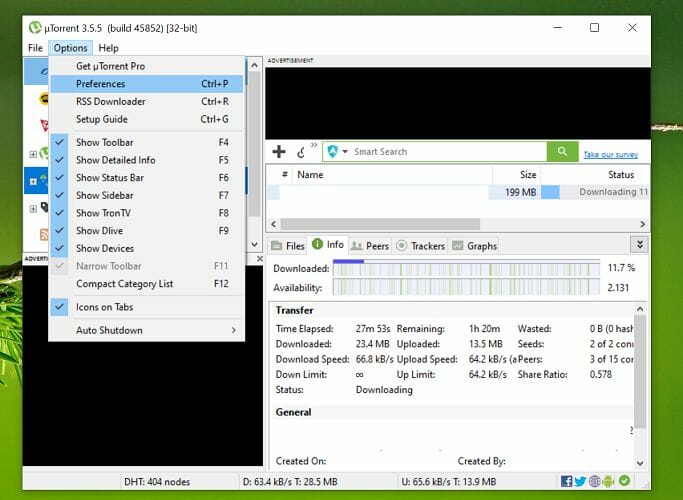Expand the sidebar tree node beside the green icon

click(33, 154)
